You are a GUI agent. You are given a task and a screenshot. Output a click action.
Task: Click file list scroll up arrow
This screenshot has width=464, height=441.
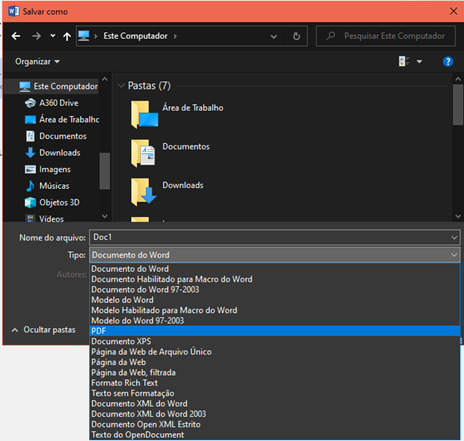click(458, 79)
